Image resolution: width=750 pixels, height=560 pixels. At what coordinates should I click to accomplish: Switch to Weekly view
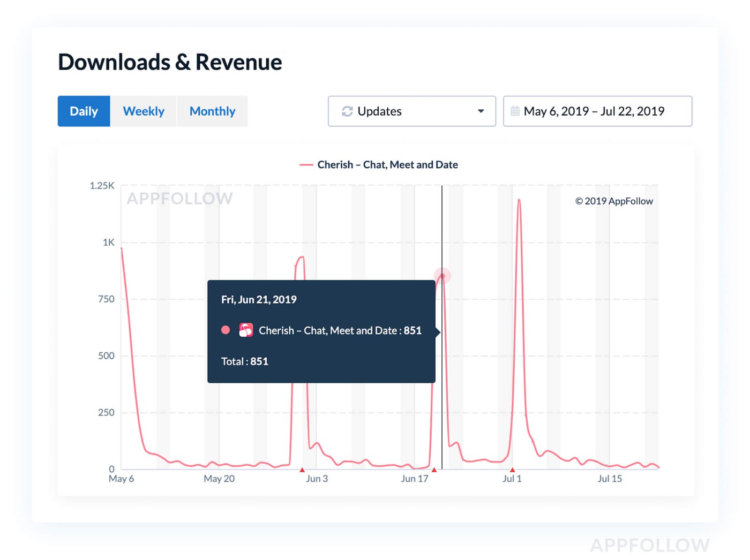(144, 111)
